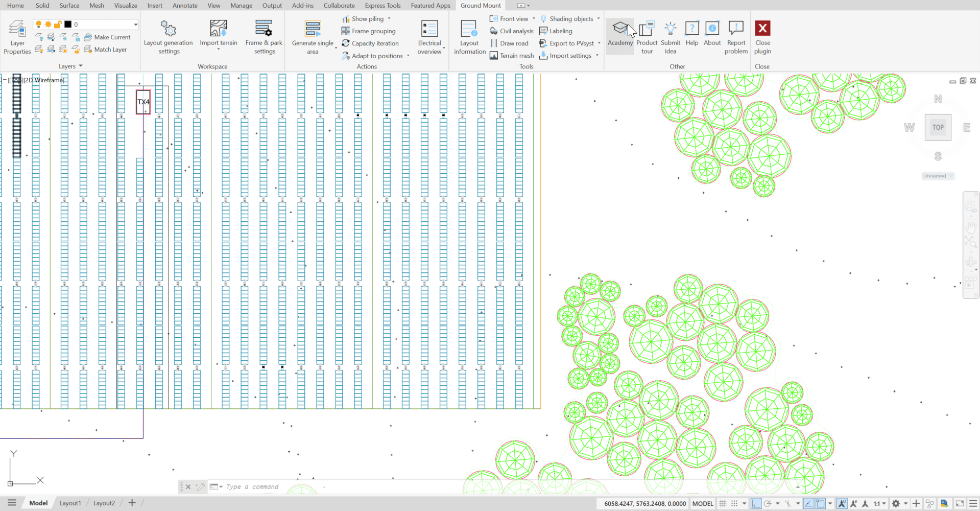This screenshot has height=511, width=980.
Task: Open the Layout information panel
Action: click(469, 37)
